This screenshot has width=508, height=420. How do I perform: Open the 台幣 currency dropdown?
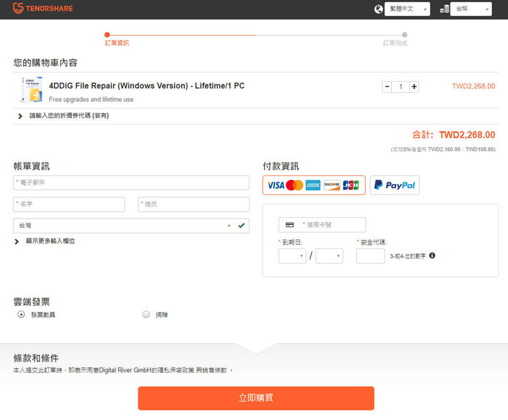[471, 9]
